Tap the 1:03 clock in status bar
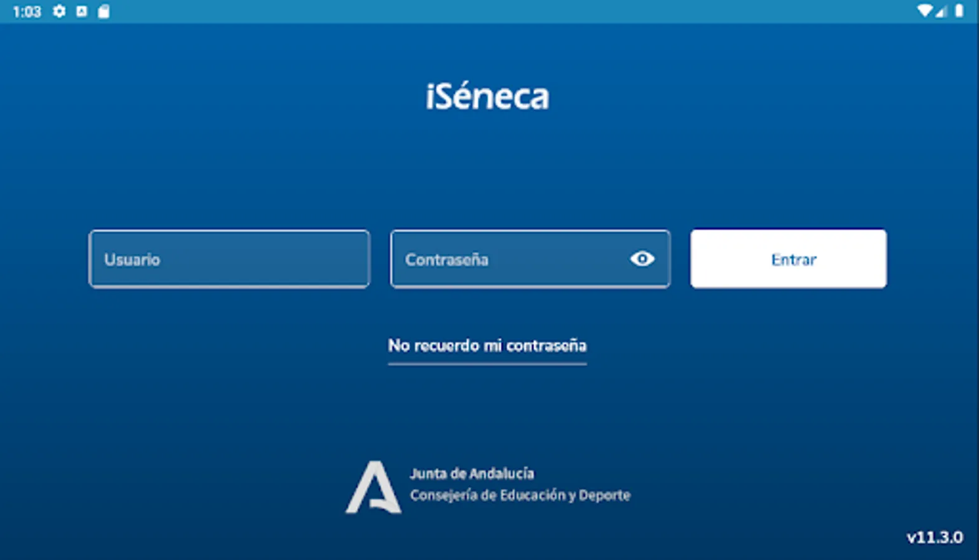 click(27, 12)
